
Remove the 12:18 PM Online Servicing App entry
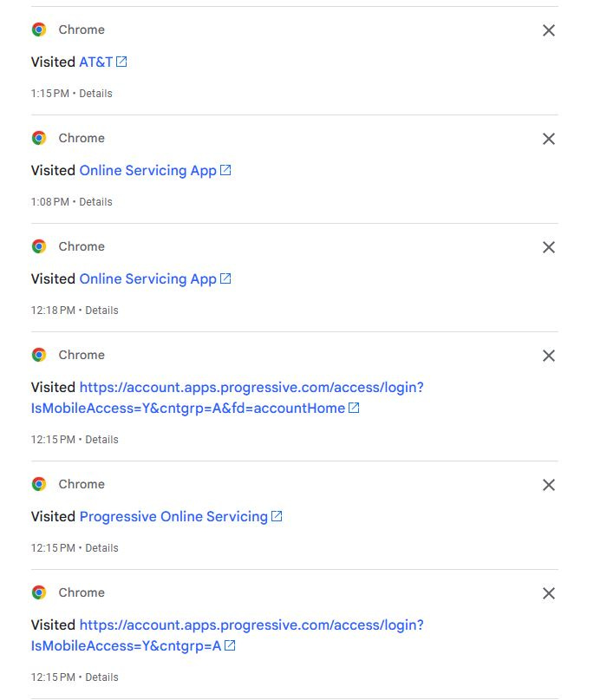tap(548, 247)
